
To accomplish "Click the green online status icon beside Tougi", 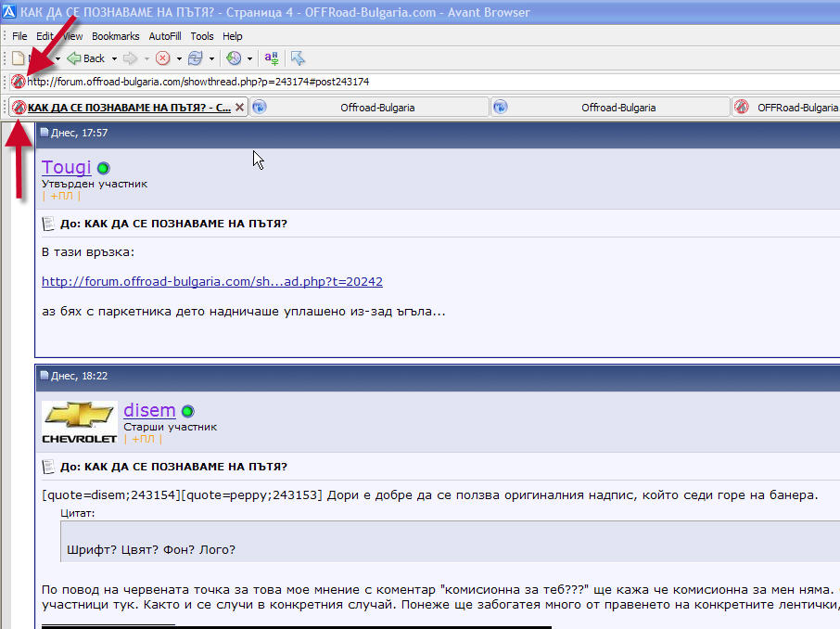I will 103,169.
